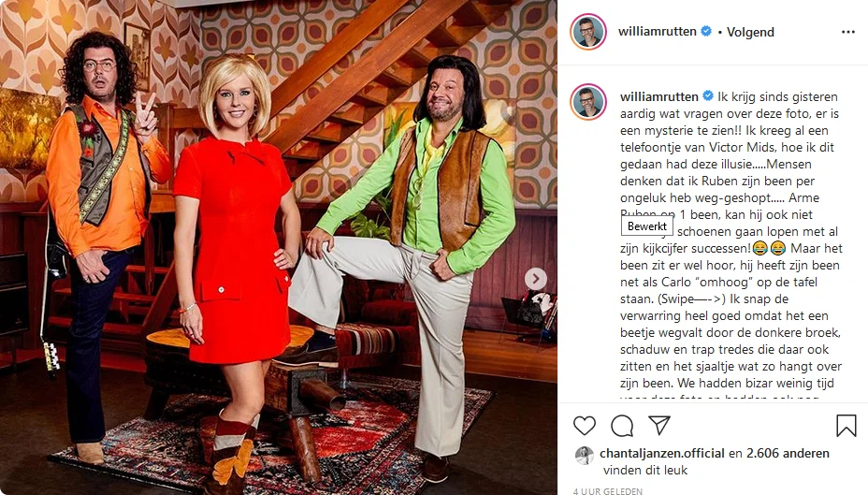Open williamrutten profile picture in header
Image resolution: width=868 pixels, height=495 pixels.
[588, 32]
